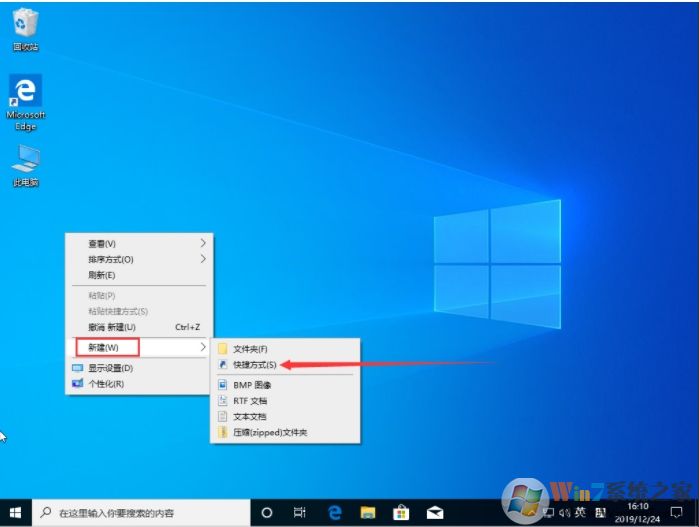This screenshot has height=527, width=699.
Task: Select the 此电脑 desktop icon
Action: pyautogui.click(x=25, y=165)
